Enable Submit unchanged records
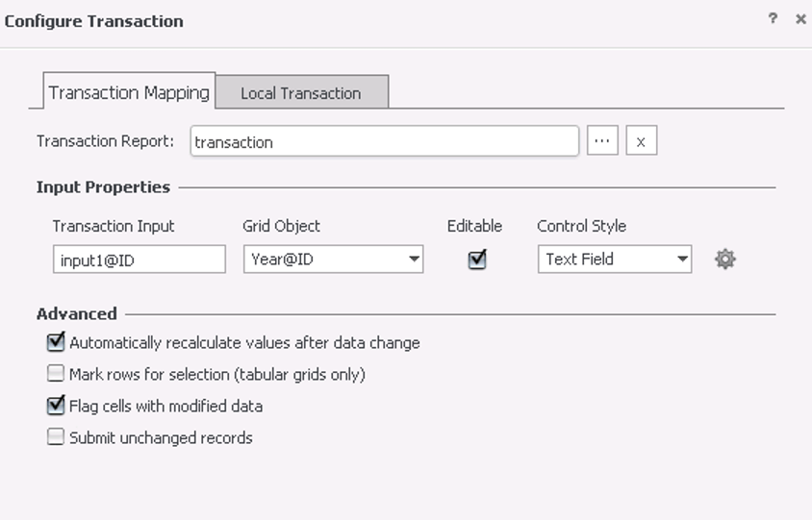 56,437
